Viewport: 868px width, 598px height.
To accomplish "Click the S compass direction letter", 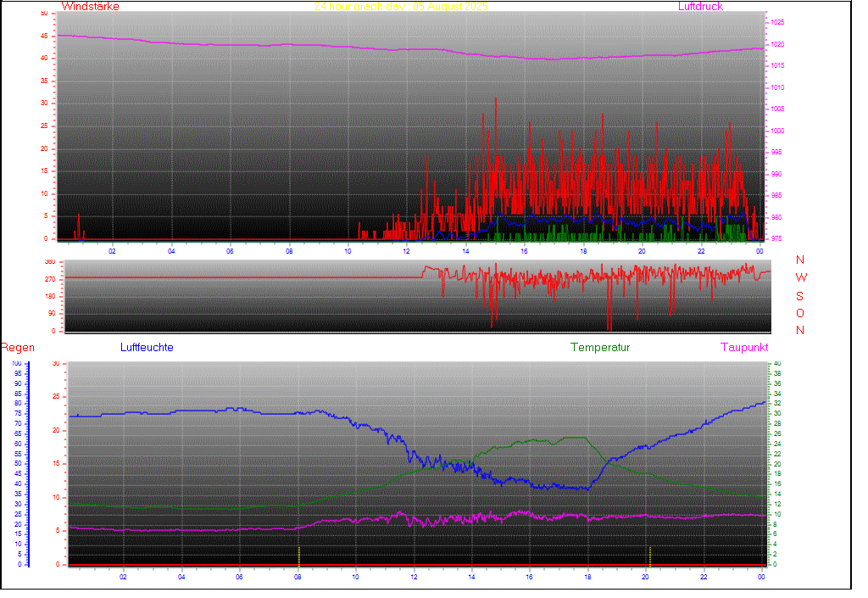I will 800,296.
